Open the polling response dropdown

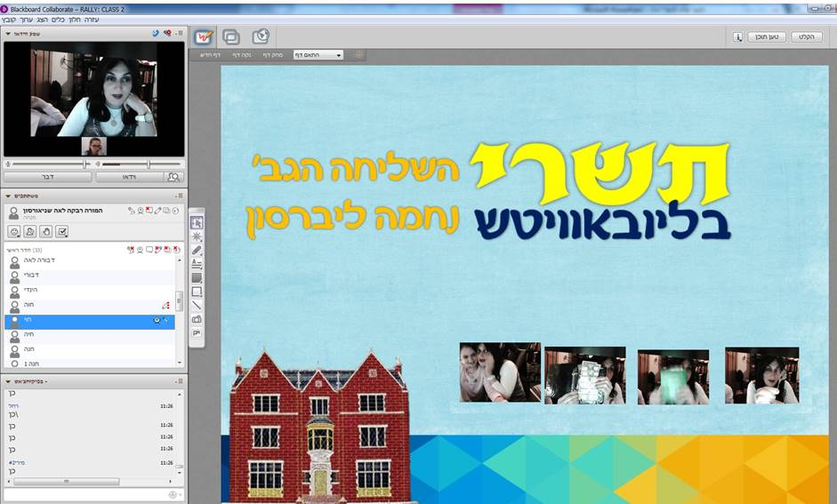pyautogui.click(x=62, y=231)
